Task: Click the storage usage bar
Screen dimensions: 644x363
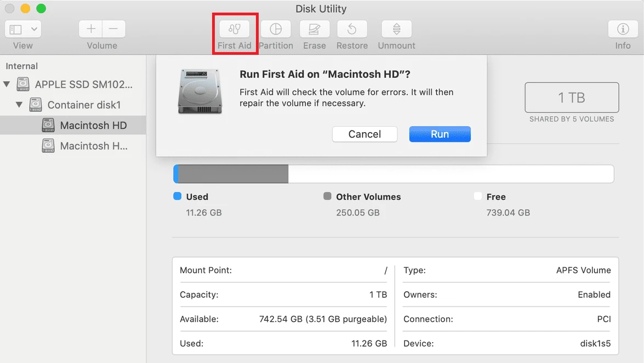Action: coord(393,173)
